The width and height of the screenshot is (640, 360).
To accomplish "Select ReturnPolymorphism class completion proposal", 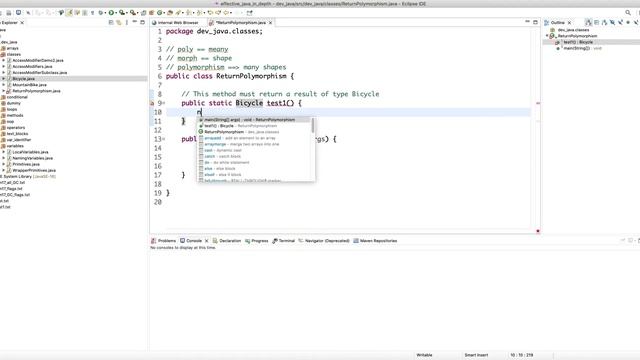I will click(254, 132).
